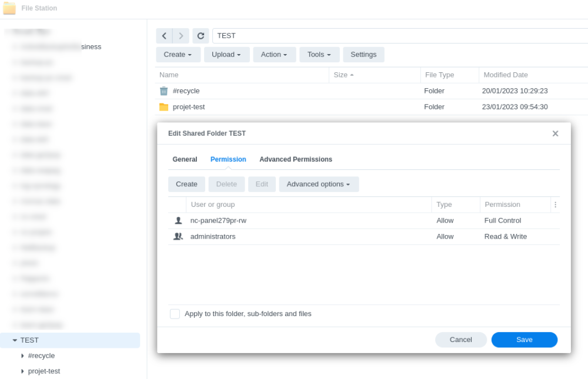Go forward with the right arrow button
Screen dimensions: 588x379
click(x=181, y=36)
